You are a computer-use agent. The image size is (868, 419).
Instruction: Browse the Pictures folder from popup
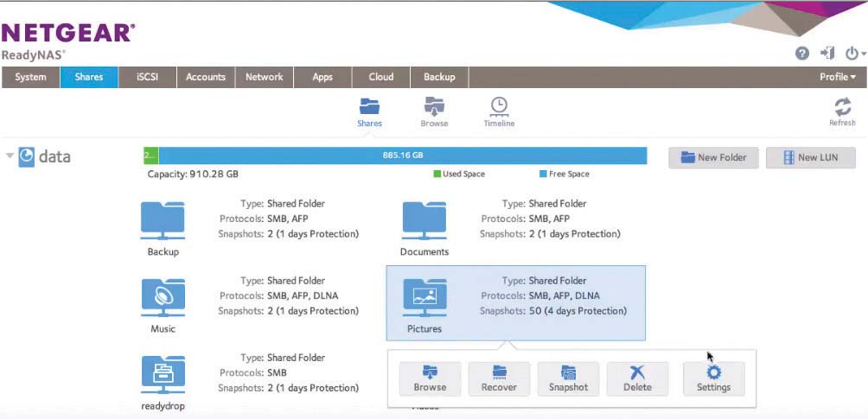tap(430, 378)
